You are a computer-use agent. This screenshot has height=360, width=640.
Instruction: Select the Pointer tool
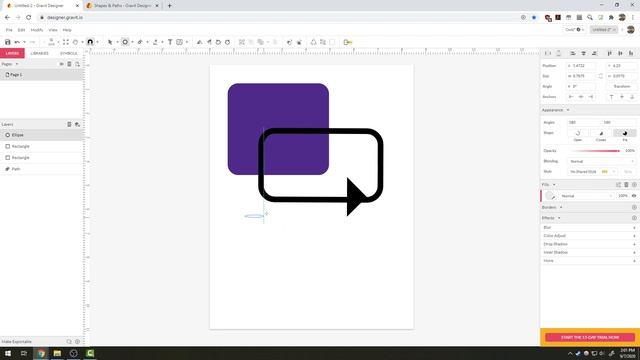110,42
